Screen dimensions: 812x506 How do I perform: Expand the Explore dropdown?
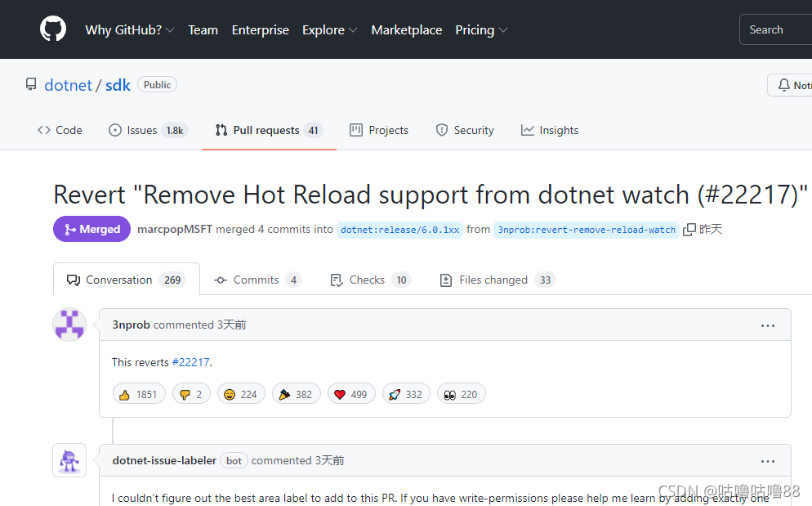330,30
